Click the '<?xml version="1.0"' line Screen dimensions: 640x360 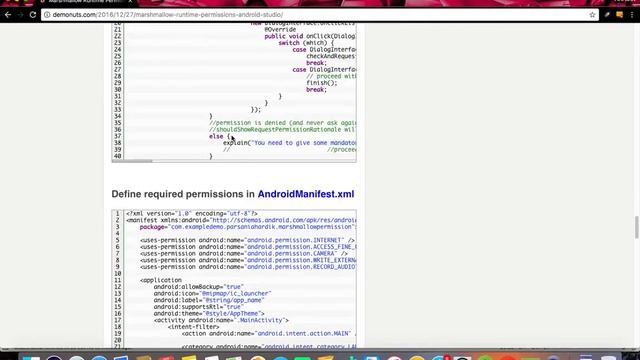[x=192, y=213]
